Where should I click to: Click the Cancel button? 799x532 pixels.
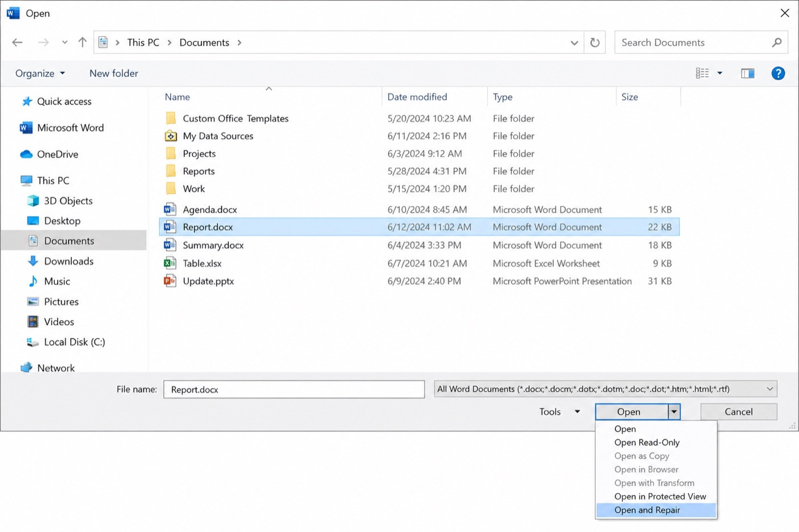pyautogui.click(x=739, y=412)
